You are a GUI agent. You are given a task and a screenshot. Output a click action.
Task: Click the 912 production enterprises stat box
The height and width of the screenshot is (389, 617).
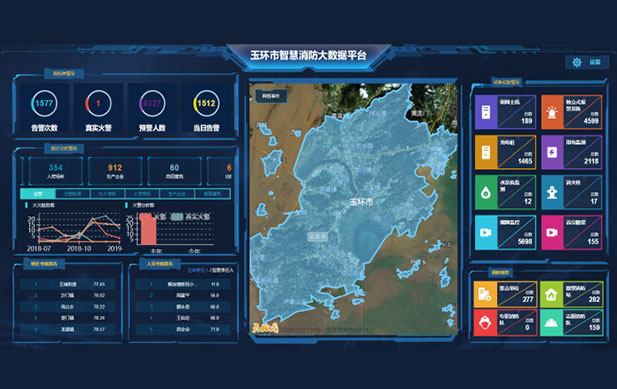pos(115,171)
